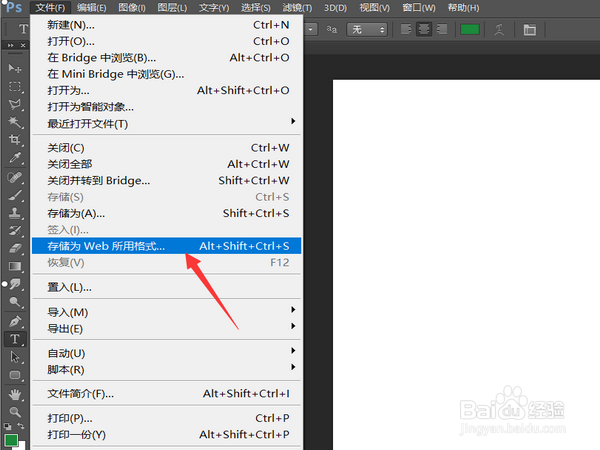
Task: Open the 图像(I) menu
Action: pos(132,8)
